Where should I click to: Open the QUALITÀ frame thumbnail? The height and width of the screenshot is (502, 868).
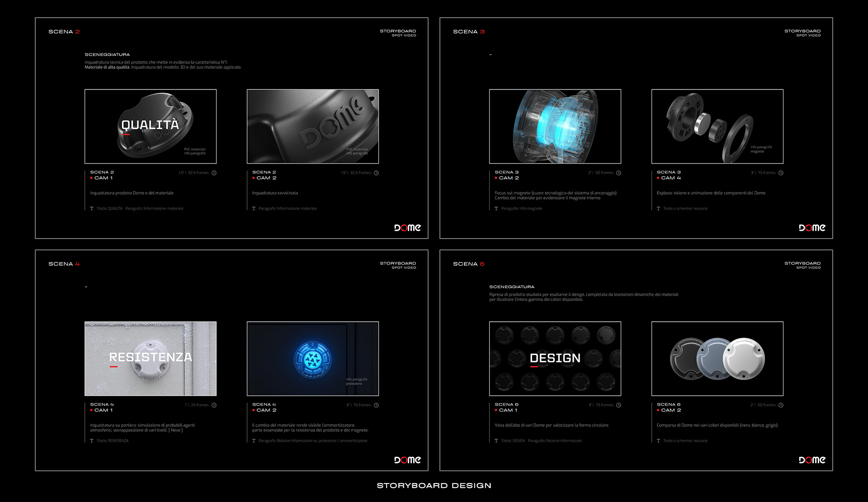pyautogui.click(x=151, y=127)
